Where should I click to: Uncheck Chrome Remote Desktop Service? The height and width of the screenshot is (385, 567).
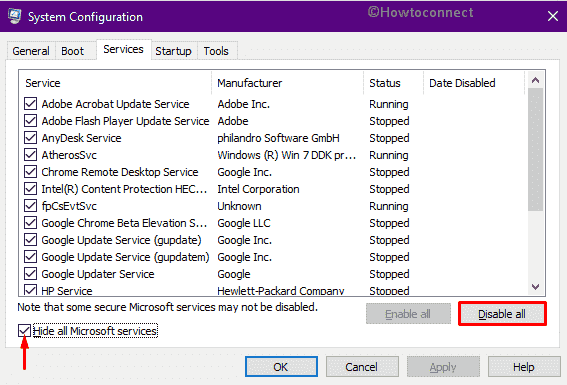tap(30, 172)
